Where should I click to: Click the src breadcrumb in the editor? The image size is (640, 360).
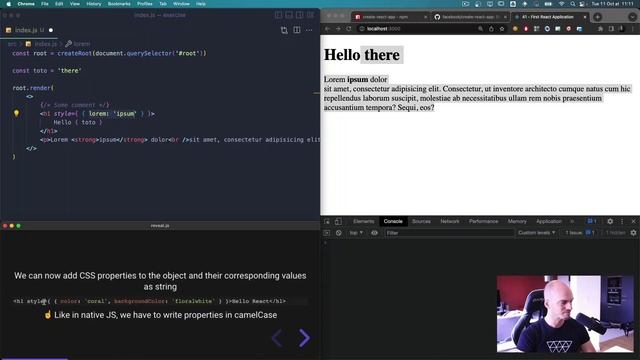[x=12, y=44]
